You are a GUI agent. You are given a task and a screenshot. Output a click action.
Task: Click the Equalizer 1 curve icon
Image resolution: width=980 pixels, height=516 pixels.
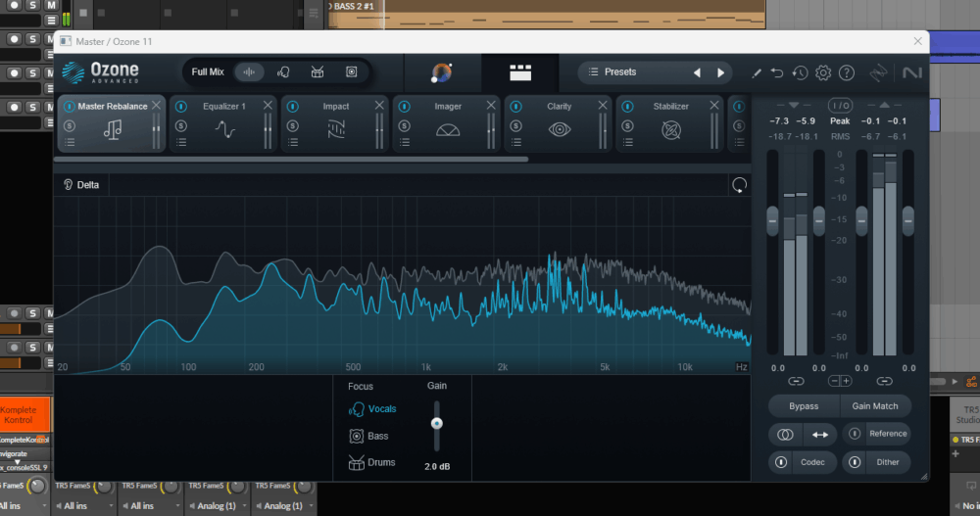[225, 130]
